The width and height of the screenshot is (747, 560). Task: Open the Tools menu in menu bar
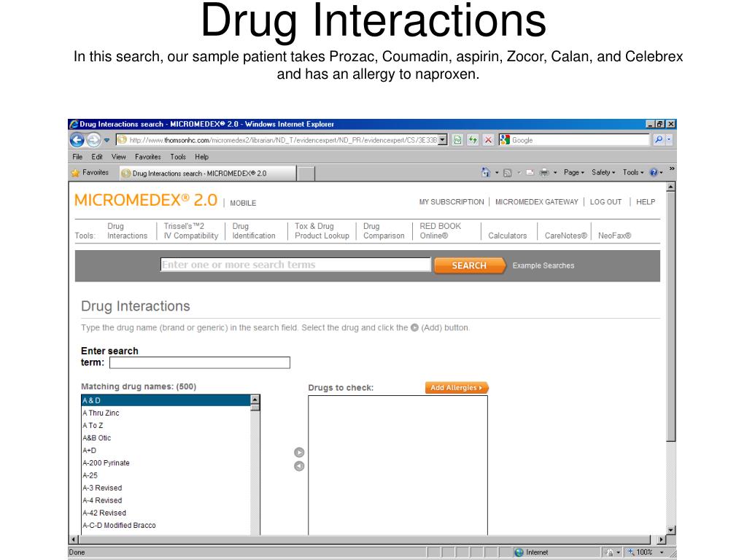[178, 157]
